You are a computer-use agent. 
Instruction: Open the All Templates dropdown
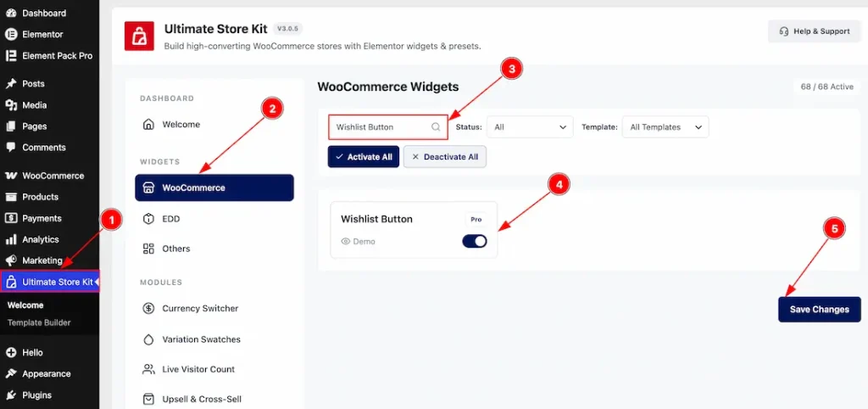(665, 127)
